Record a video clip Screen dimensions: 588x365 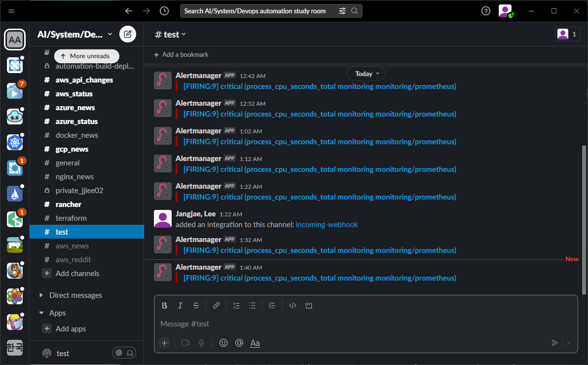[x=185, y=343]
